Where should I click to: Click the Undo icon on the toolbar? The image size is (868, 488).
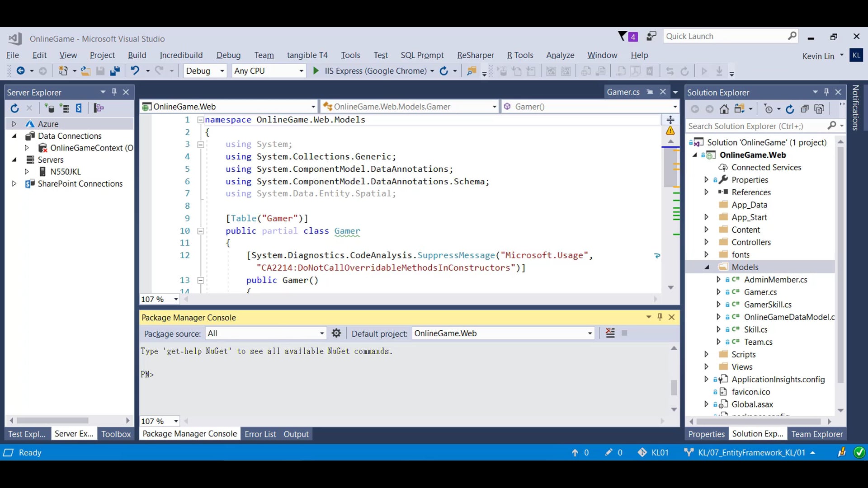135,71
